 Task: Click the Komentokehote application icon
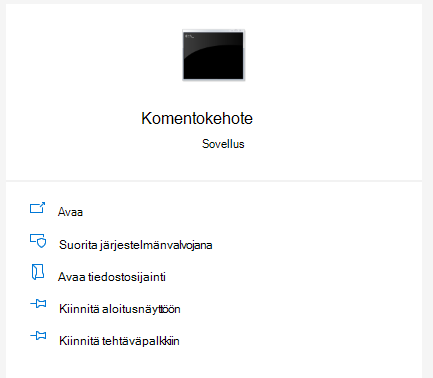214,55
